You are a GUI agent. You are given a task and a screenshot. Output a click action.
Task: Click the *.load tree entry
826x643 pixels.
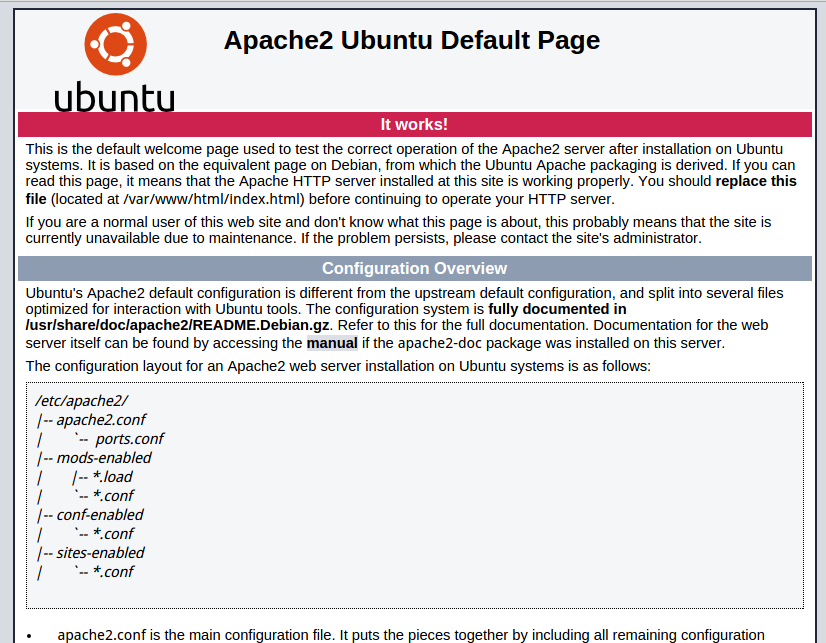point(112,477)
